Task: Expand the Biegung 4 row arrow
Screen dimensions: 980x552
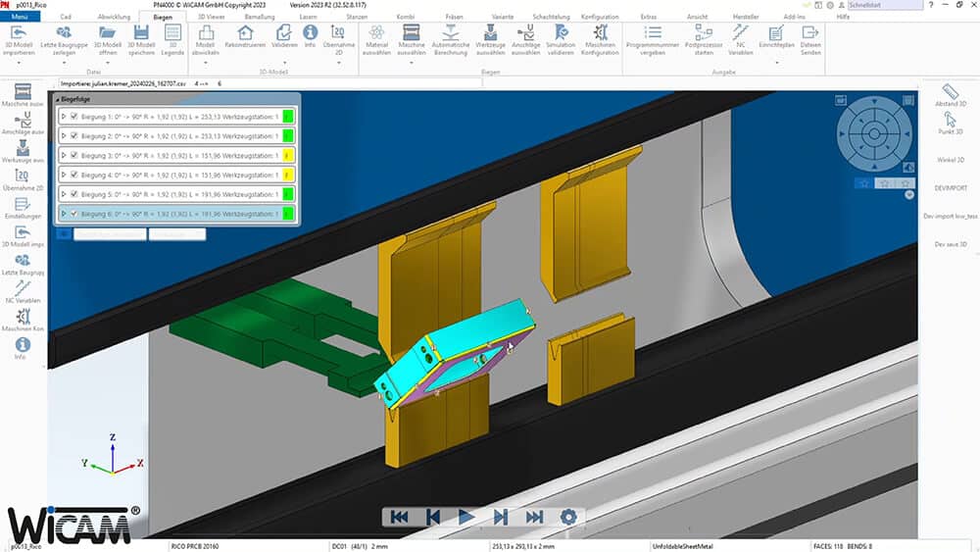Action: pyautogui.click(x=64, y=175)
